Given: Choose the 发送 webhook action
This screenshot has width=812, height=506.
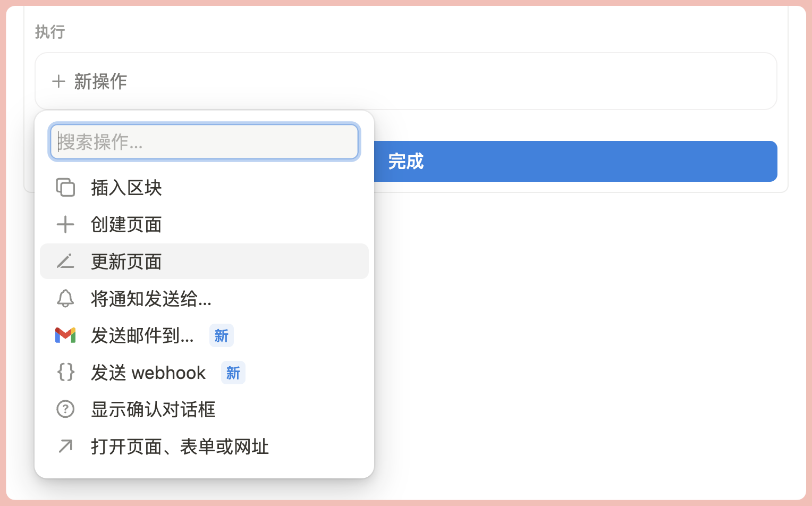Looking at the screenshot, I should (149, 373).
